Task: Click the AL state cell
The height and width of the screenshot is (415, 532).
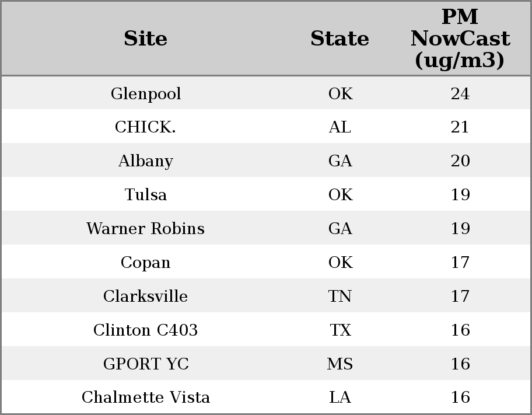Action: pyautogui.click(x=339, y=127)
